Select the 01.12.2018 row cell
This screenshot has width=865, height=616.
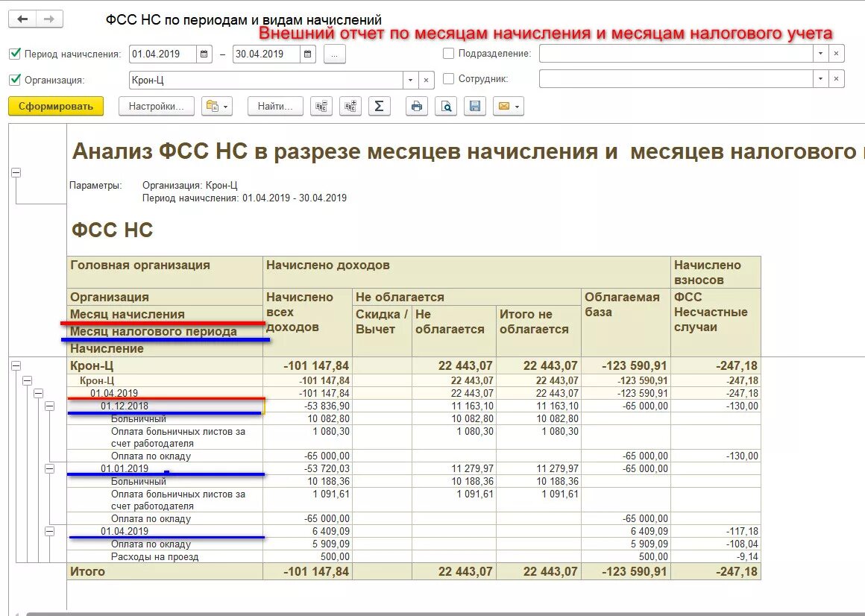click(165, 406)
